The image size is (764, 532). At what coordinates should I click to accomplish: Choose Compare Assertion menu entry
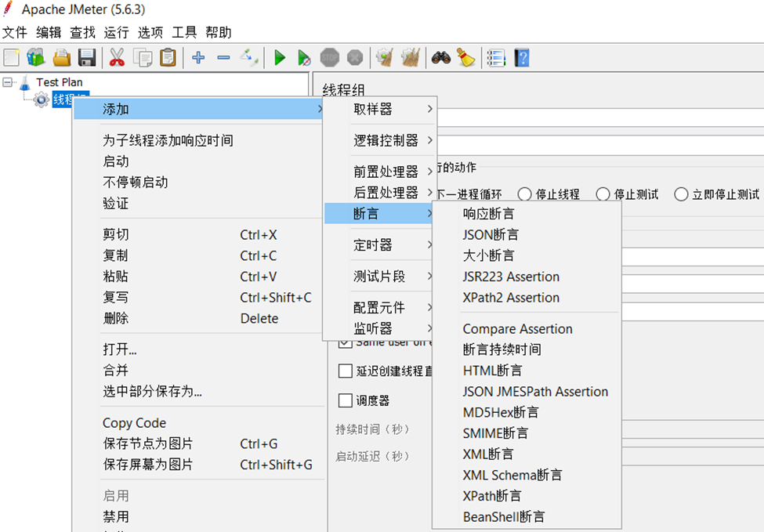[527, 329]
